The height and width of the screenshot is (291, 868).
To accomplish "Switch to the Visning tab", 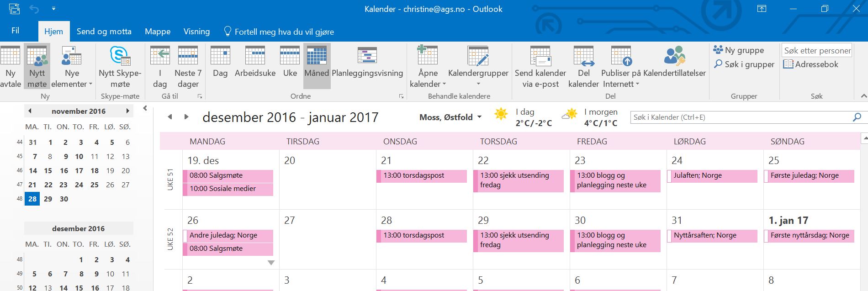I will click(196, 32).
